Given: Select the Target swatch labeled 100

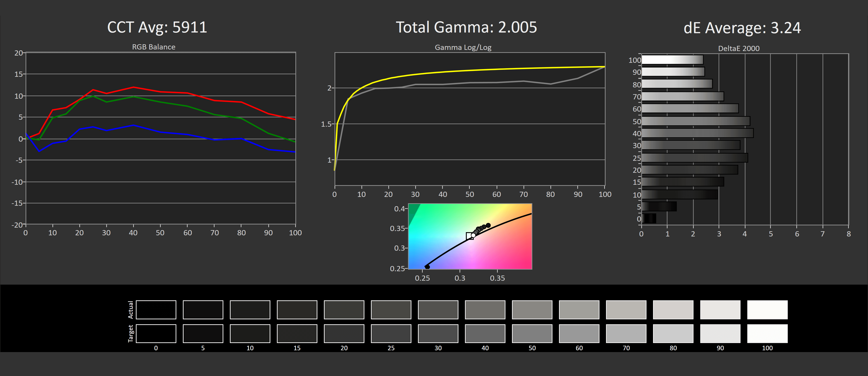Looking at the screenshot, I should (767, 334).
